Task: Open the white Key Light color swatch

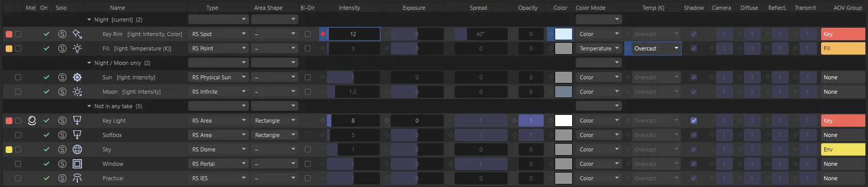Action: coord(563,121)
